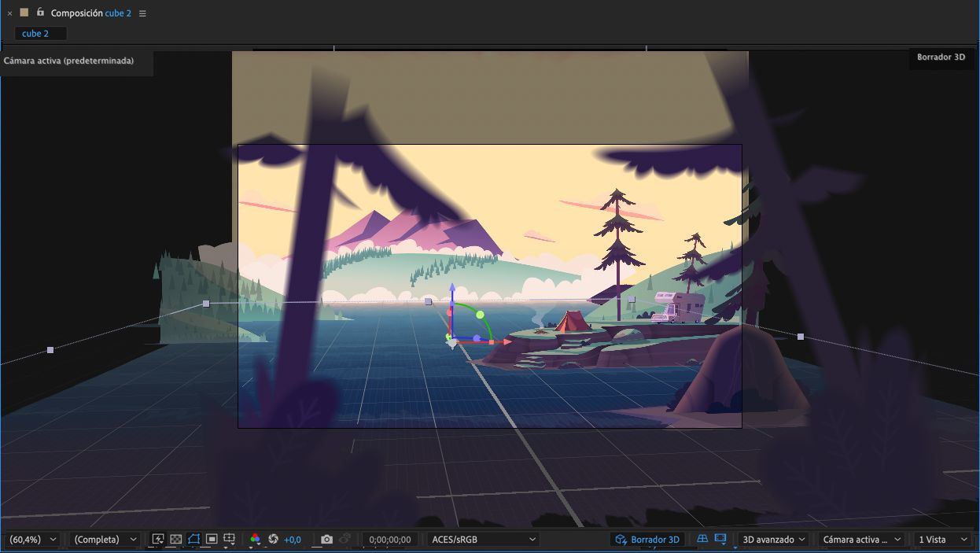
Task: Toggle the Extended Viewer icon
Action: [x=719, y=539]
